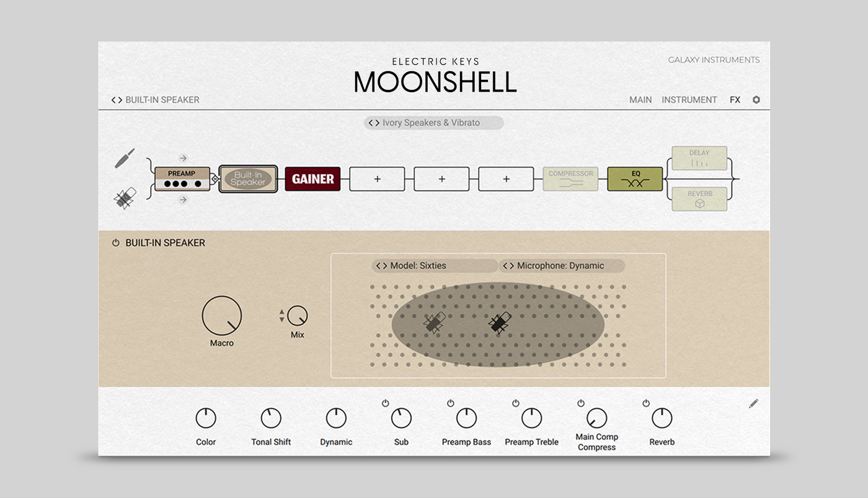This screenshot has width=868, height=498.
Task: Select the Delay module in chain
Action: coord(699,159)
